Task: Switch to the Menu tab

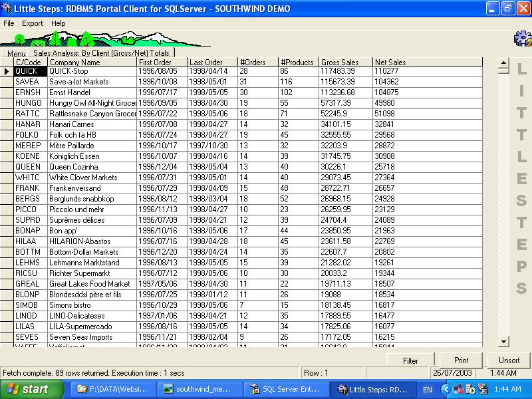Action: 16,53
